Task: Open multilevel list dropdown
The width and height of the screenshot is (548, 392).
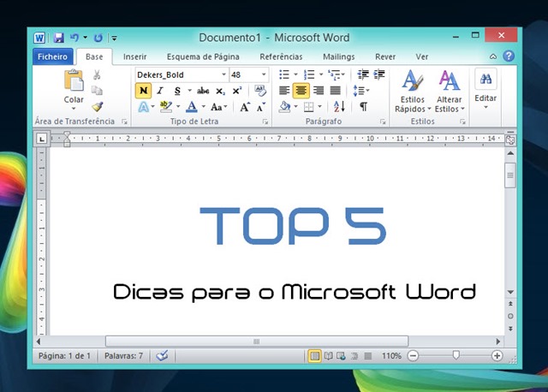Action: pos(343,74)
